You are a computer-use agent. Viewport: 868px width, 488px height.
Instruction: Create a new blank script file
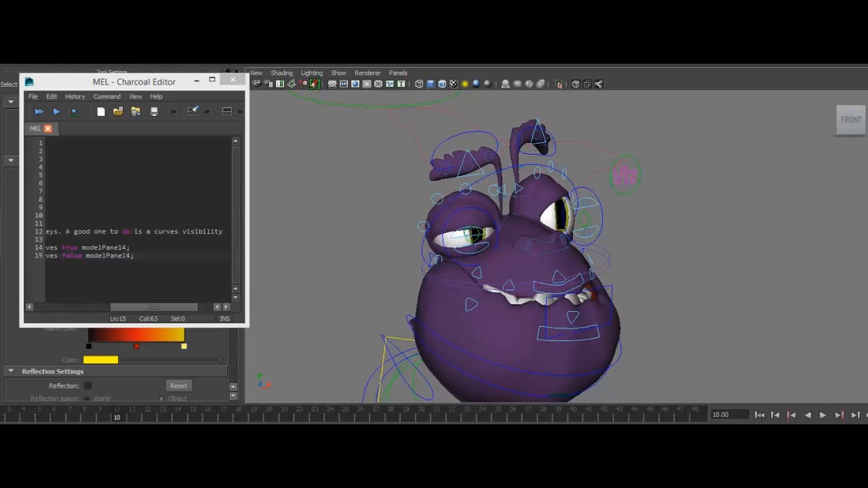tap(100, 111)
